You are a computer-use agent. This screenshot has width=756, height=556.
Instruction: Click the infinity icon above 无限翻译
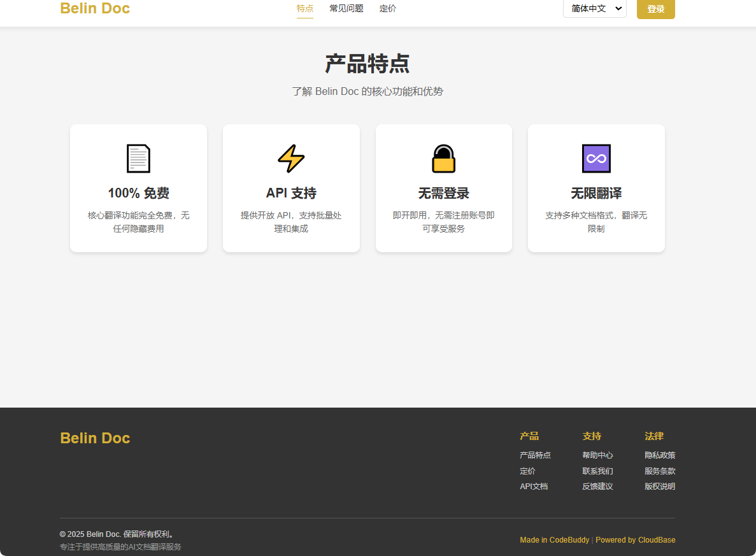coord(596,158)
